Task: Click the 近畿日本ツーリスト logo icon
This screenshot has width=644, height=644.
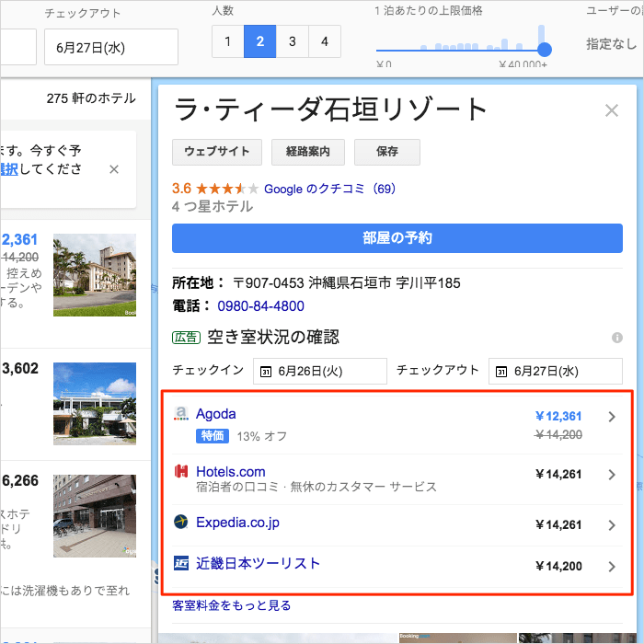Action: [181, 563]
